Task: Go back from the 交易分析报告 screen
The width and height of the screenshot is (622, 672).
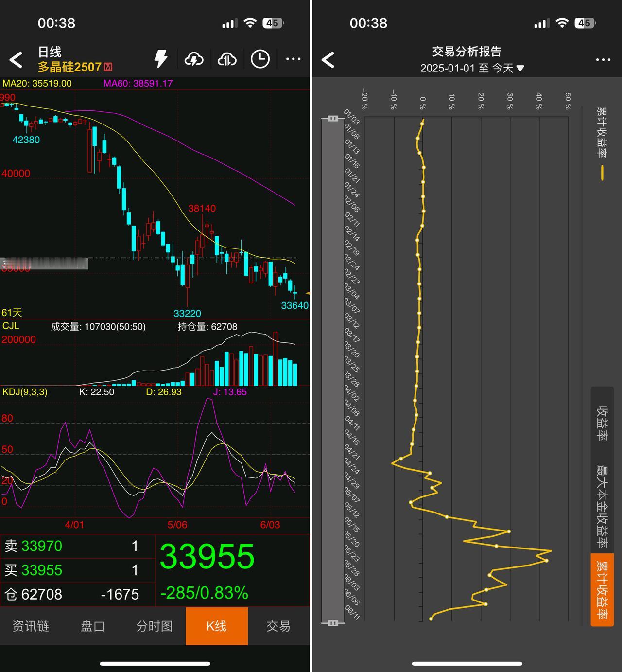Action: (328, 60)
